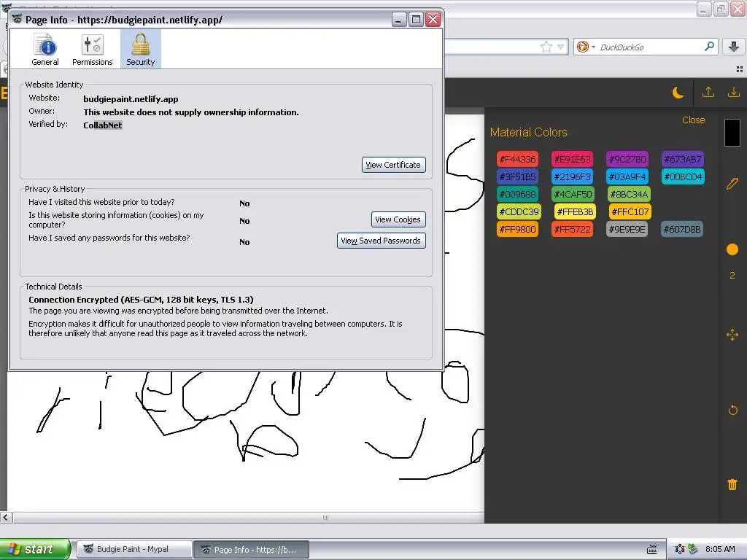Pick the #FFEB3B yellow swatch

(575, 211)
